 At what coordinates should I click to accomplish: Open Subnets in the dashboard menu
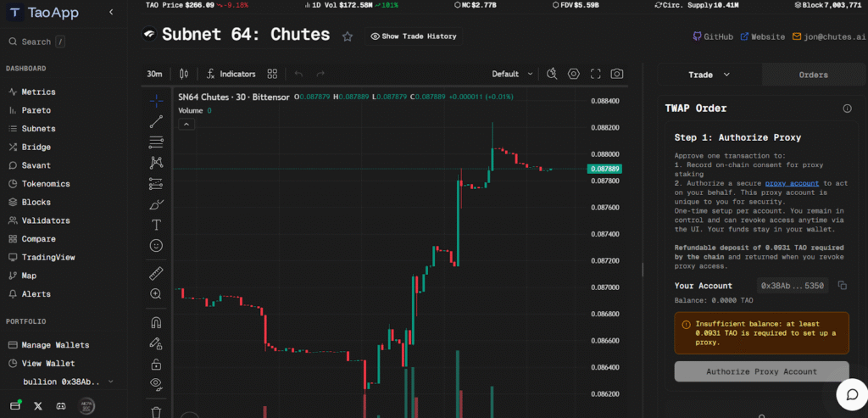[x=38, y=129]
